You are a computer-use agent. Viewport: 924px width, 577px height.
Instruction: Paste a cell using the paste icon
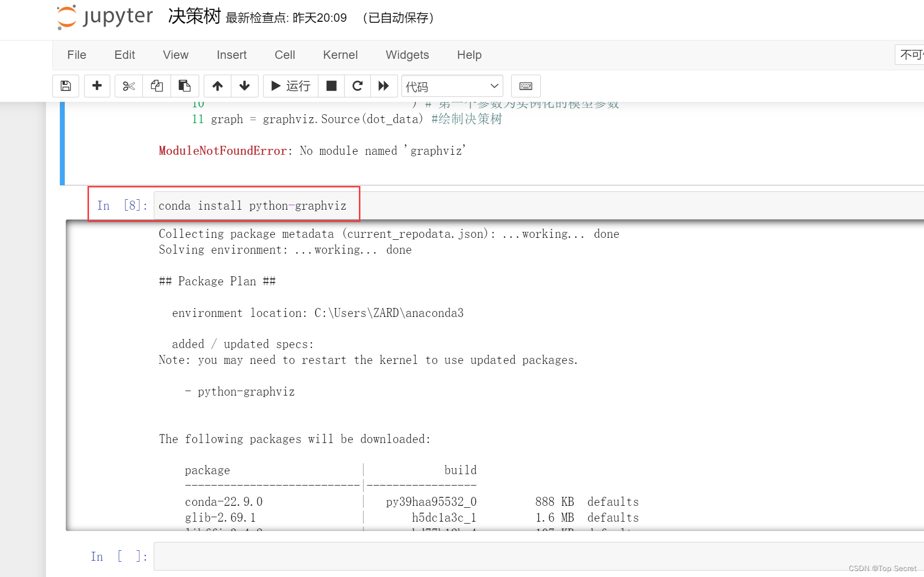point(185,86)
